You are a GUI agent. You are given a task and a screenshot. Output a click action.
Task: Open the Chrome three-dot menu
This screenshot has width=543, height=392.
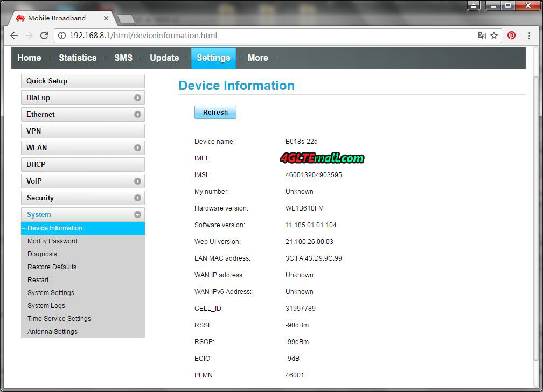pyautogui.click(x=529, y=36)
